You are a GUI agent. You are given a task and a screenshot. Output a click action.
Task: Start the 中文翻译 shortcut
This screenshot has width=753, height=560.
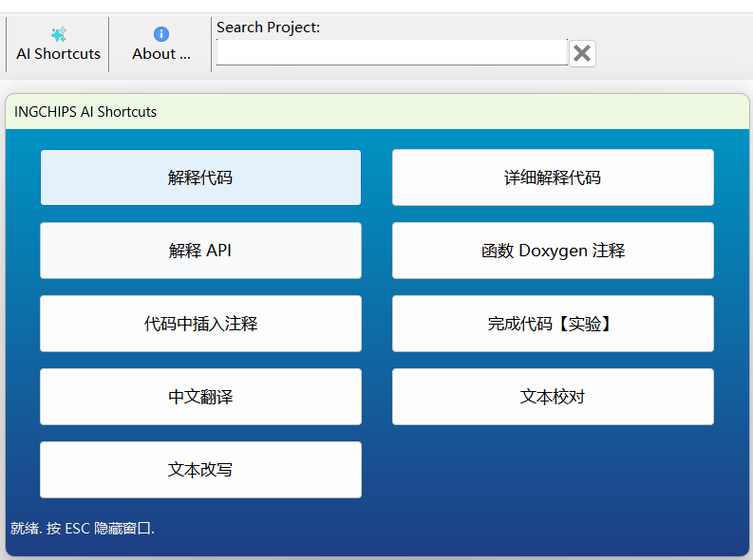pos(200,397)
